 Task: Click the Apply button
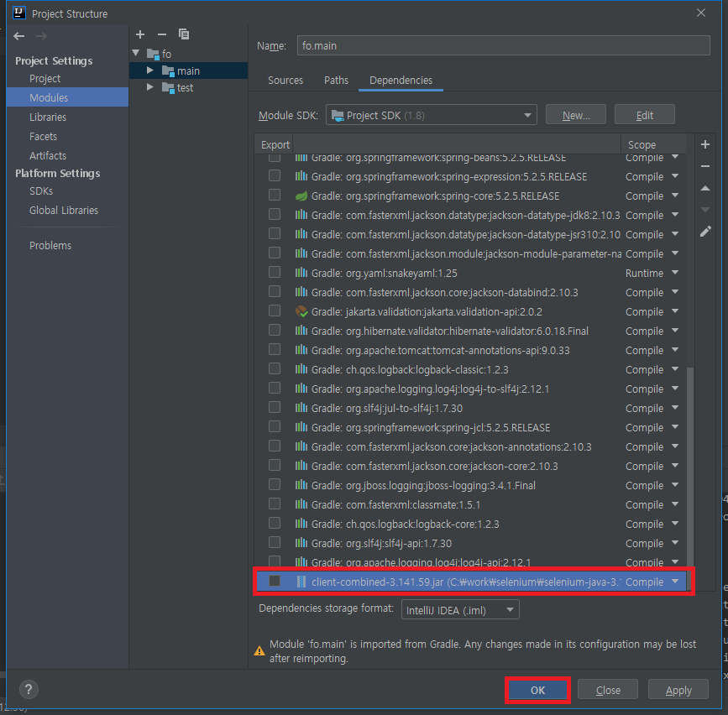coord(678,690)
